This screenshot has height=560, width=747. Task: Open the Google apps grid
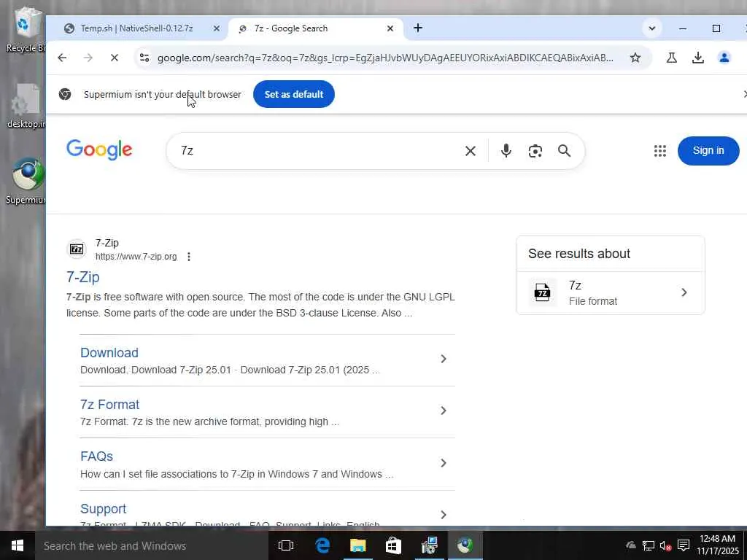click(x=659, y=151)
